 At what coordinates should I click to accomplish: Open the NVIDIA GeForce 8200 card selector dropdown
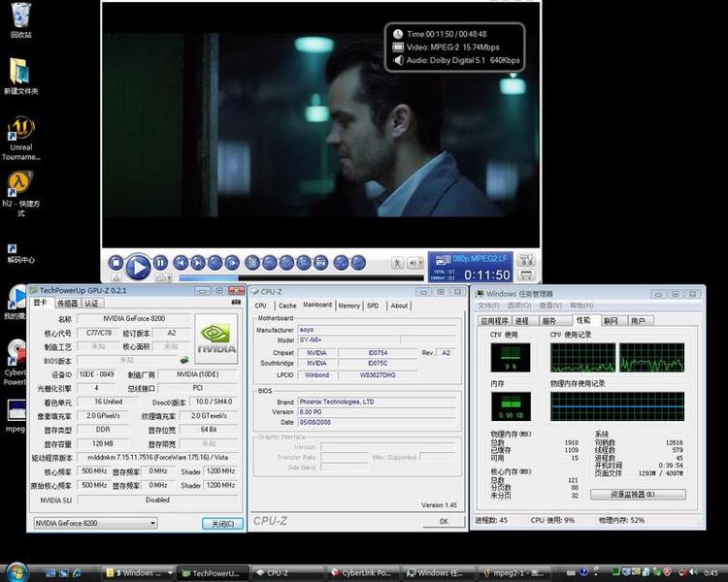95,523
